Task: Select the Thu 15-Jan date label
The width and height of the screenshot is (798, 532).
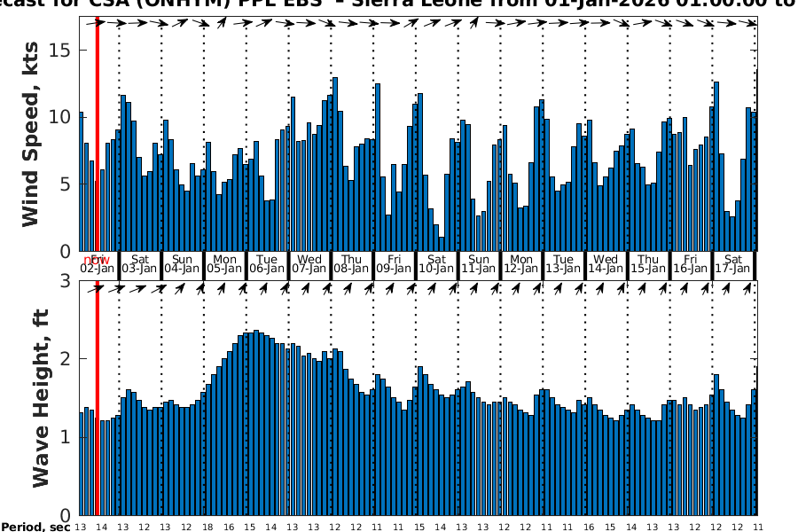Action: pos(648,263)
